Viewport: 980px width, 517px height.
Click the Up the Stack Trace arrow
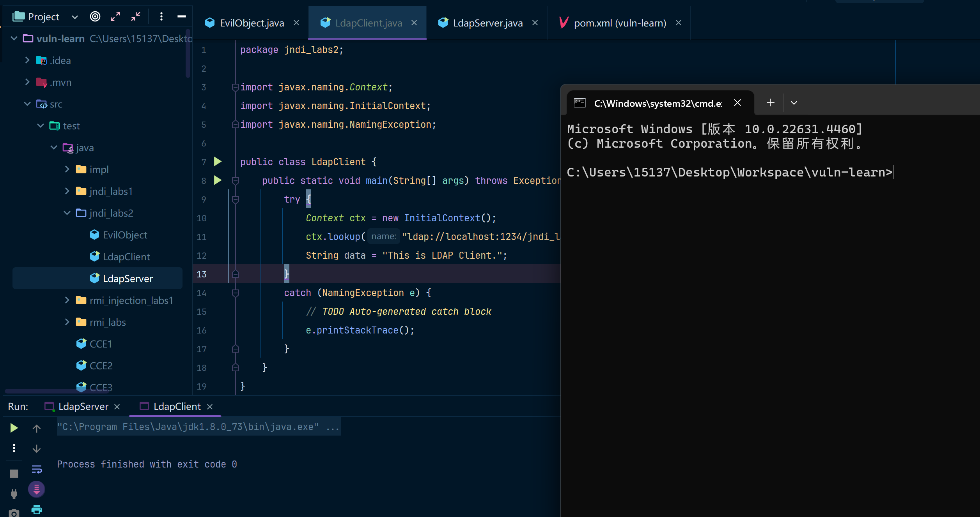tap(37, 428)
